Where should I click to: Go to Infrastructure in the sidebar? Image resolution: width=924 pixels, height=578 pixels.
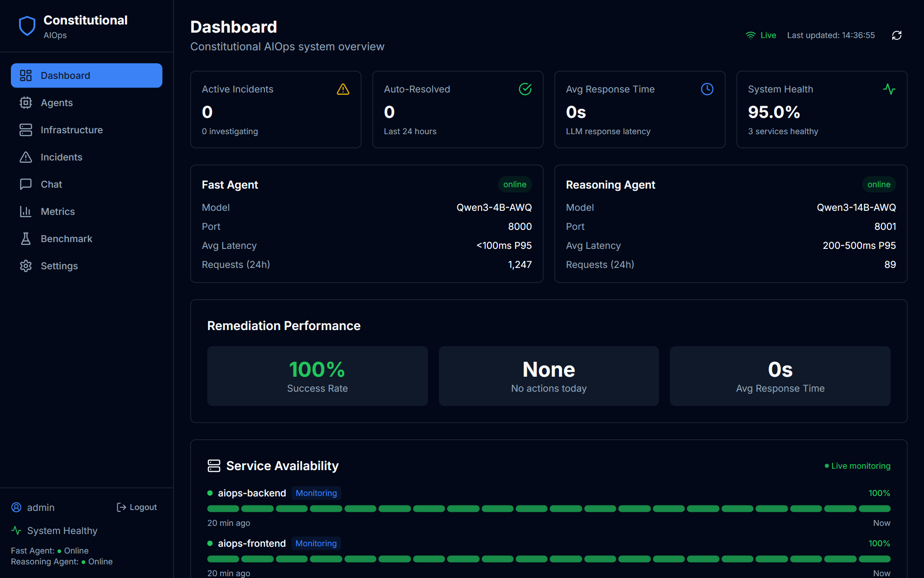[x=87, y=130]
